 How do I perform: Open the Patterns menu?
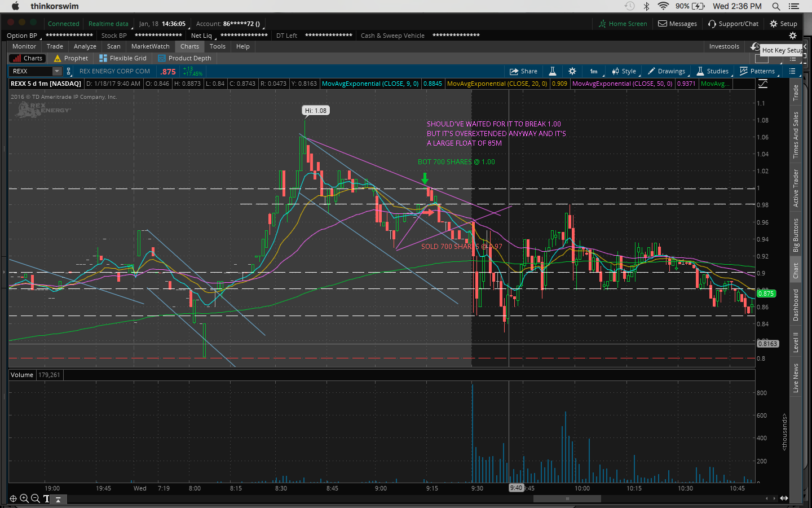[757, 71]
